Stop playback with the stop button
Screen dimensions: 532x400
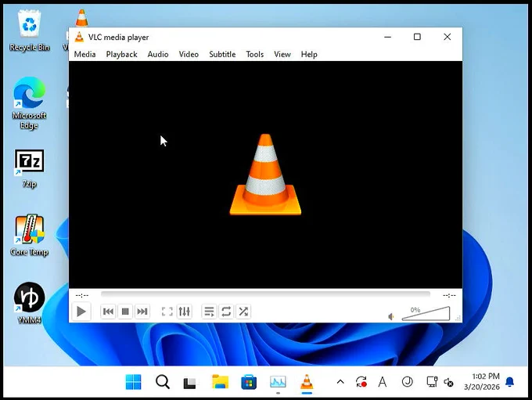(x=125, y=312)
